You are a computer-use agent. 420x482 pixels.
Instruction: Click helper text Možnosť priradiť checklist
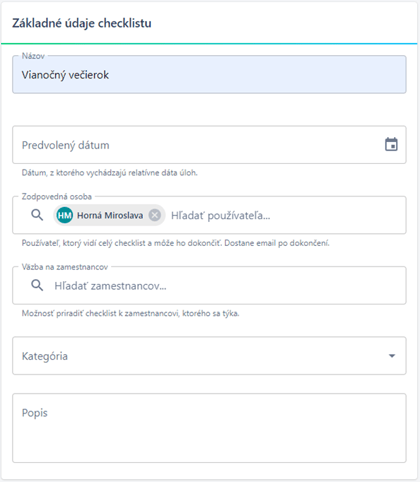pos(130,313)
